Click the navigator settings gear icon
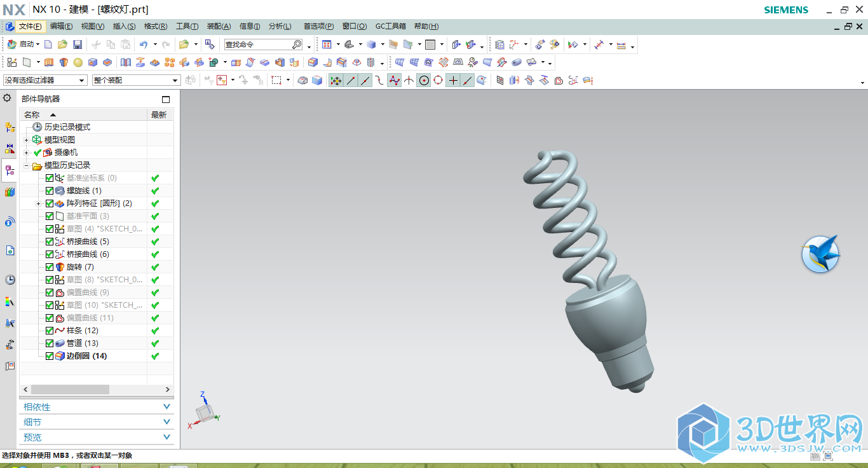 (x=7, y=99)
